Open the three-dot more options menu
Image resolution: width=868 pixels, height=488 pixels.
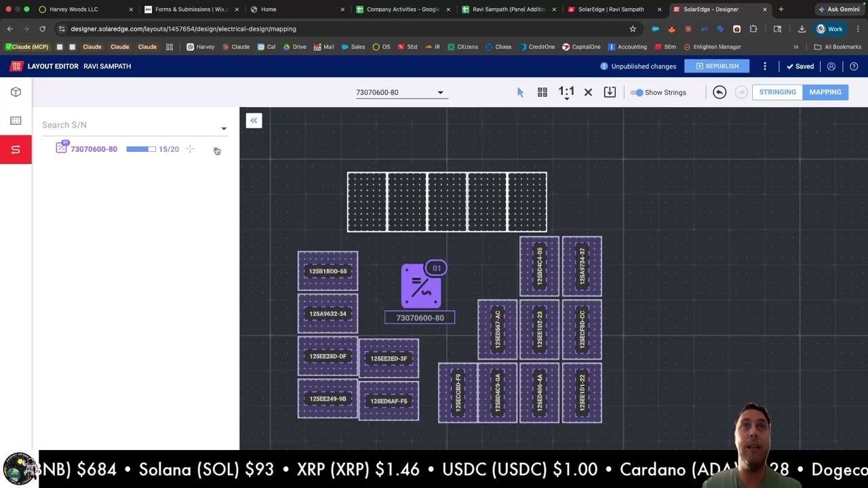coord(765,66)
